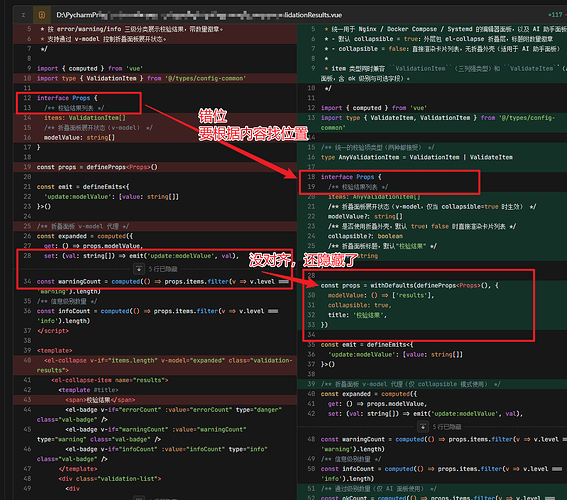Click right line 36 "'update:modelValue'" entry
Image resolution: width=567 pixels, height=500 pixels.
tap(395, 355)
